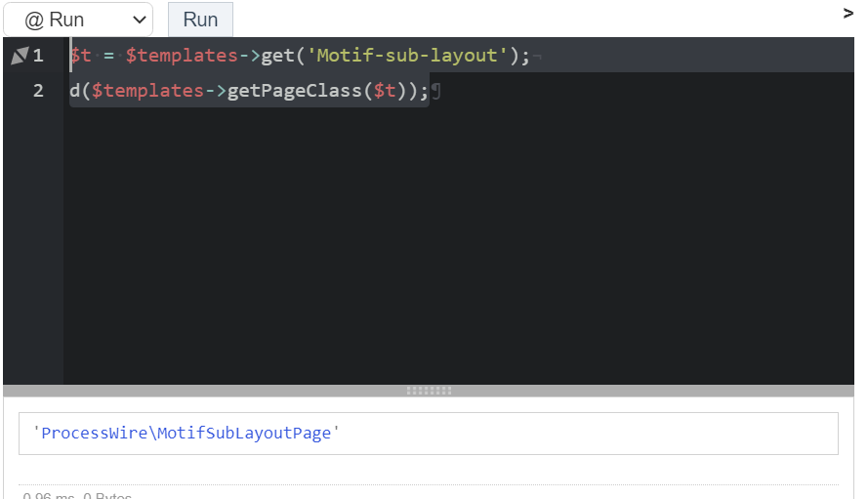Click the $t argument inside getPageClass
The height and width of the screenshot is (499, 868).
pos(385,91)
